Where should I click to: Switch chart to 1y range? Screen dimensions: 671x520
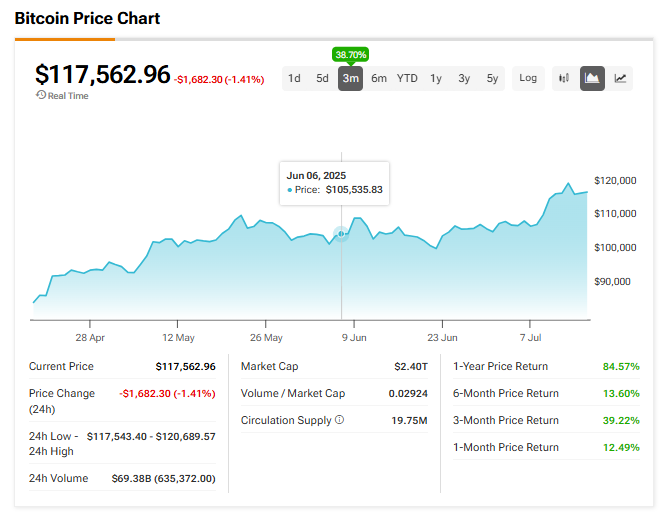(x=436, y=78)
